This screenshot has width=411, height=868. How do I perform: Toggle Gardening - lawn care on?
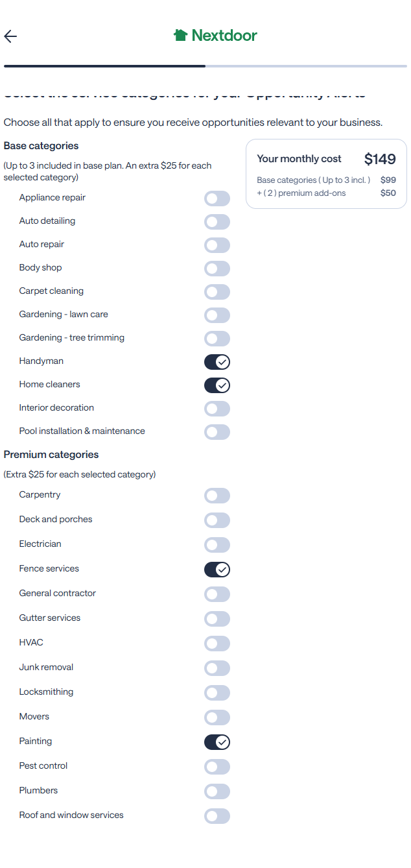(x=217, y=315)
